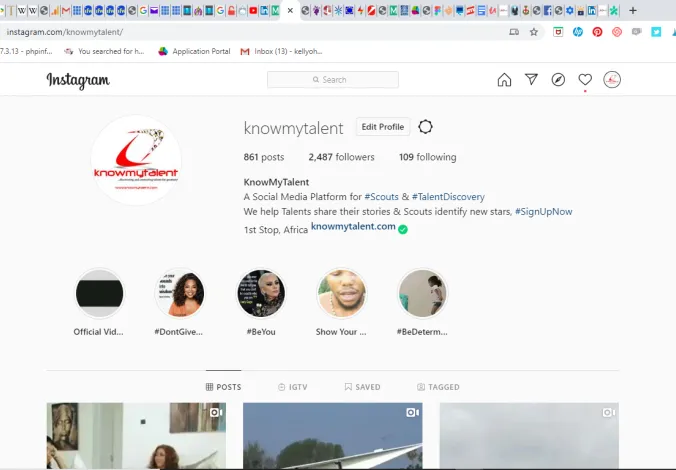Open activity feed heart icon

[585, 80]
